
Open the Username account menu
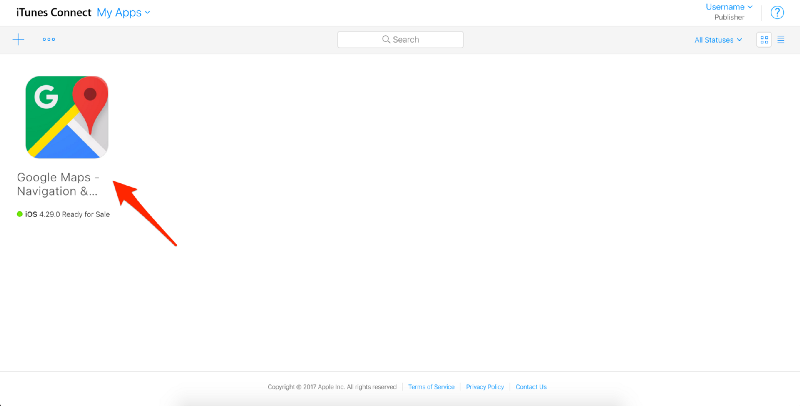(x=729, y=7)
